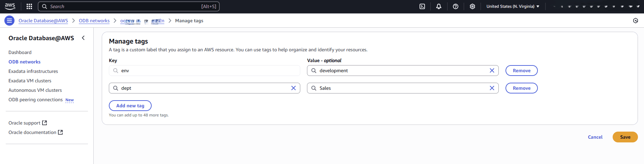Click Add new tag button
Image resolution: width=644 pixels, height=164 pixels.
coord(130,106)
